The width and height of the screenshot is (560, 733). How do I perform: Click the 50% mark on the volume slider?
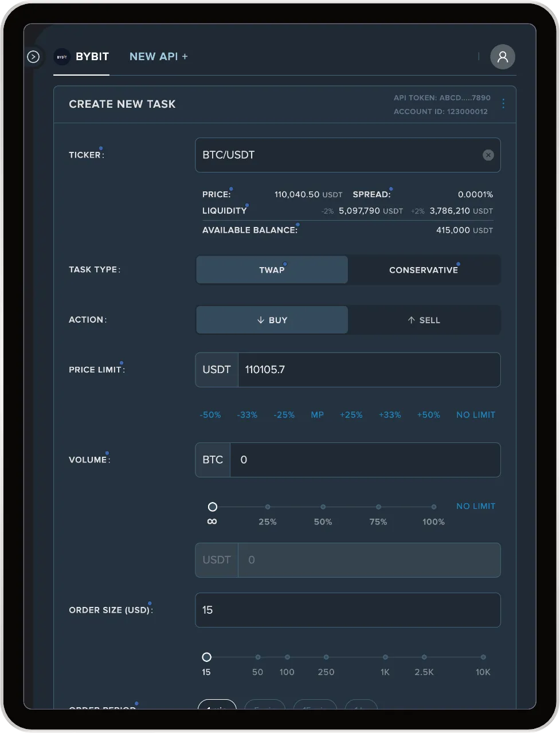click(323, 507)
